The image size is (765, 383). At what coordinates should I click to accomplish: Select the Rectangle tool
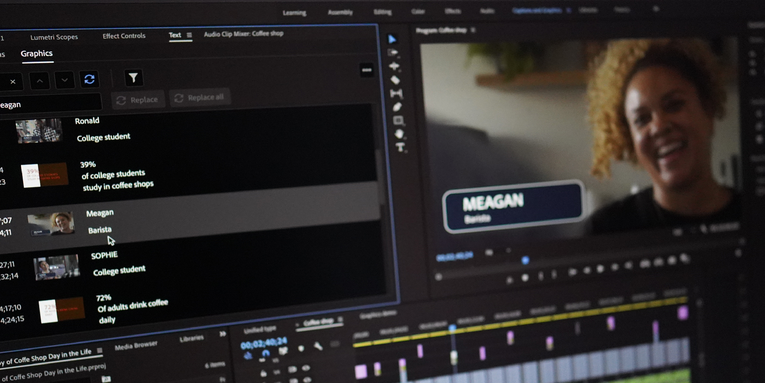coord(399,120)
